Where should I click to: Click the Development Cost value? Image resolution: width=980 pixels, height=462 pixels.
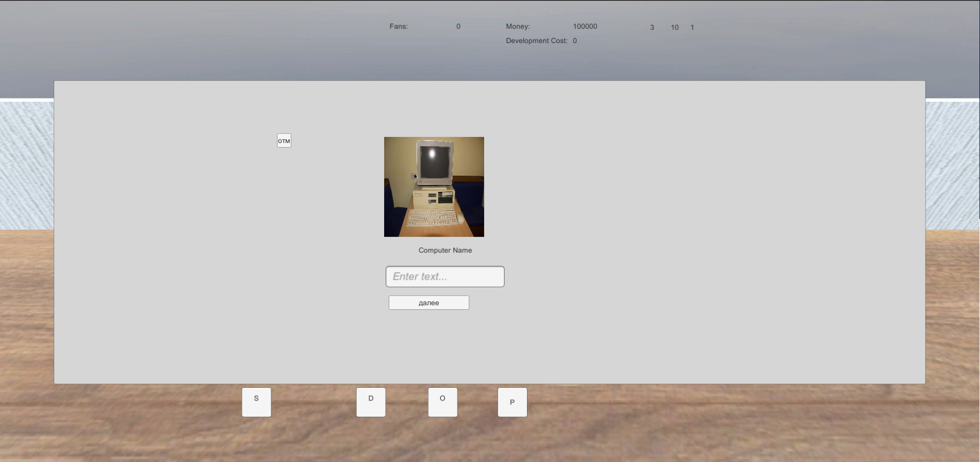[x=574, y=40]
